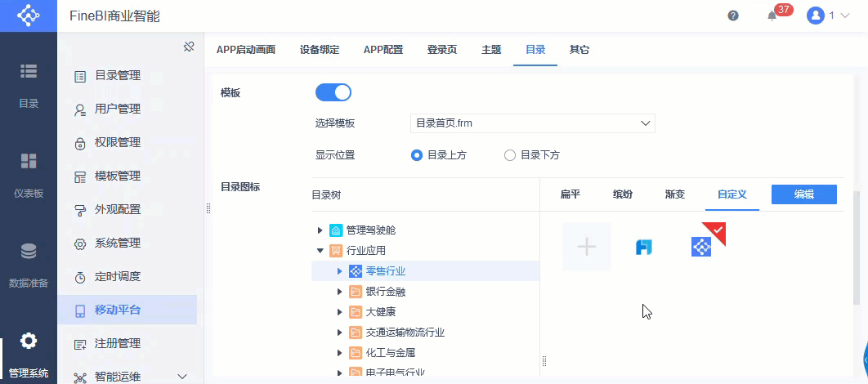Image resolution: width=868 pixels, height=384 pixels.
Task: Click the 管理驾驶舱 folder icon
Action: tap(335, 230)
